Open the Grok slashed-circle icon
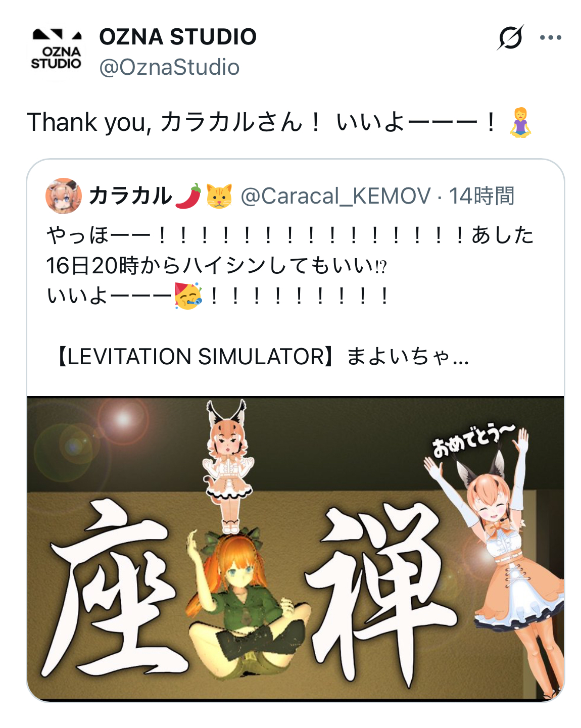The width and height of the screenshot is (581, 728). pos(510,38)
